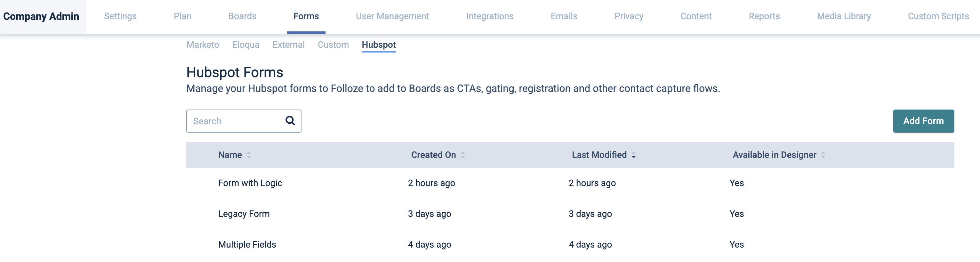Screen dimensions: 980x262
Task: Sort by Last Modified column arrow
Action: pyautogui.click(x=633, y=155)
